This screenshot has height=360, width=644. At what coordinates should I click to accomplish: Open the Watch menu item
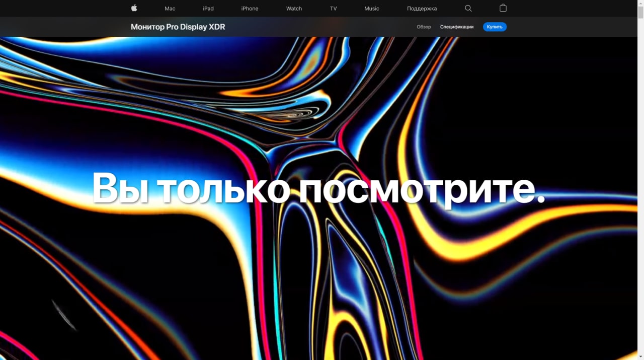[294, 9]
